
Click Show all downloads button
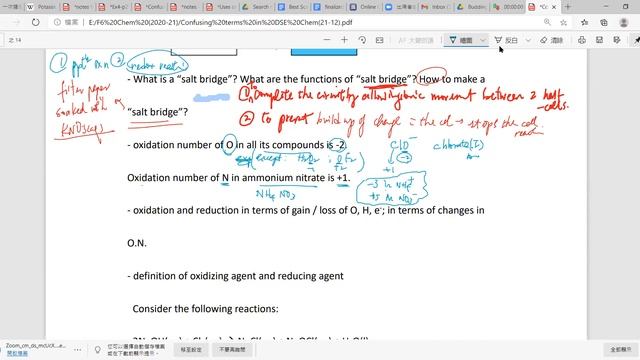tap(621, 350)
